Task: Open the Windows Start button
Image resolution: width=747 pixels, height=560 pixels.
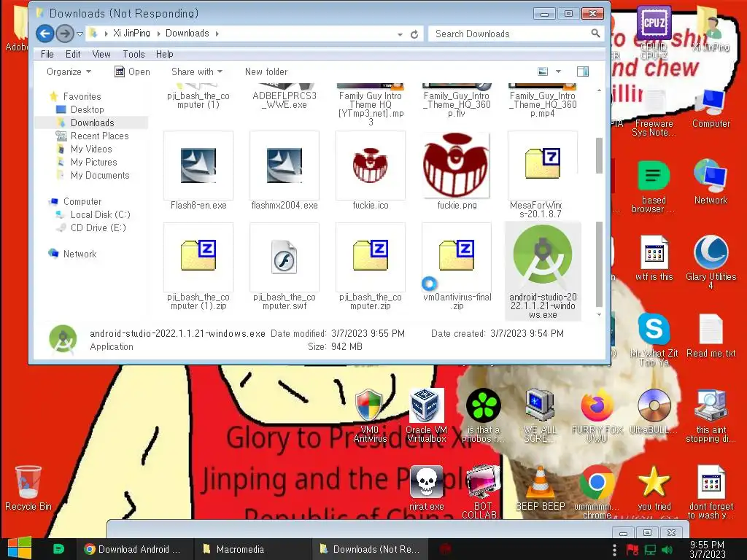Action: (x=20, y=548)
